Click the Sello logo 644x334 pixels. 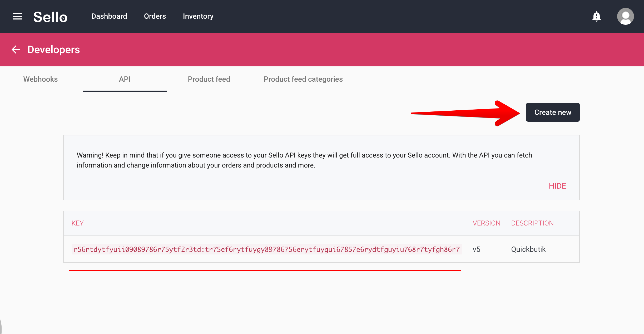(50, 17)
